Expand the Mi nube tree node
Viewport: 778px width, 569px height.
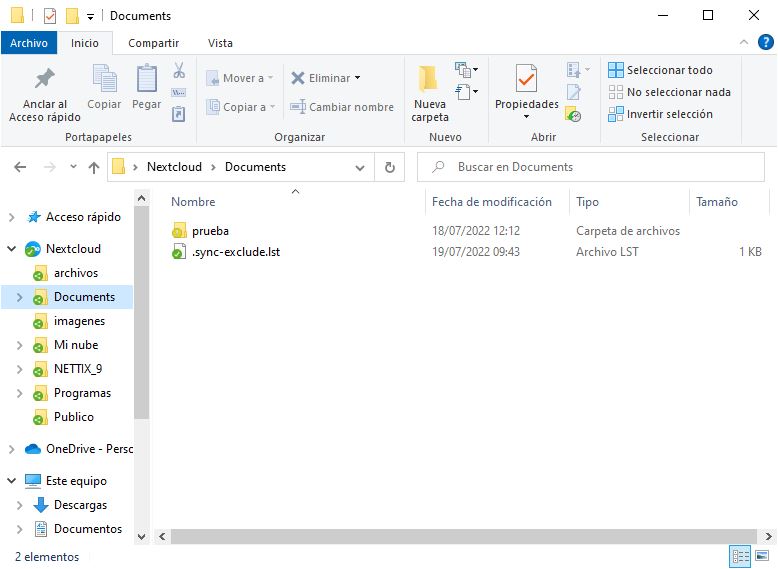(19, 345)
